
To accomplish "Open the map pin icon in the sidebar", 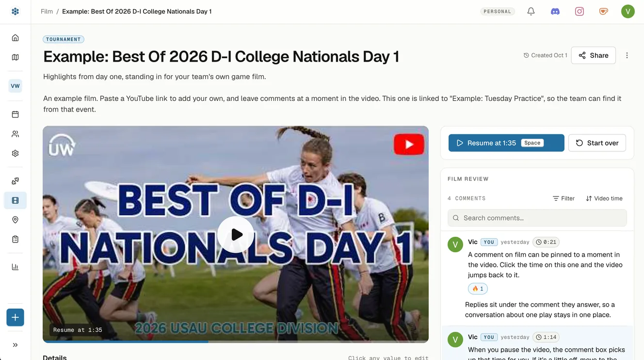I will (x=15, y=220).
